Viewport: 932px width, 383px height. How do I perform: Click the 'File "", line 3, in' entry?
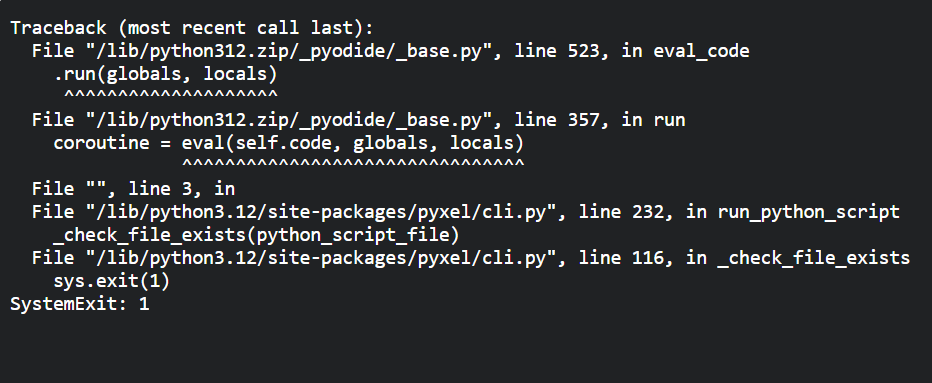point(134,189)
